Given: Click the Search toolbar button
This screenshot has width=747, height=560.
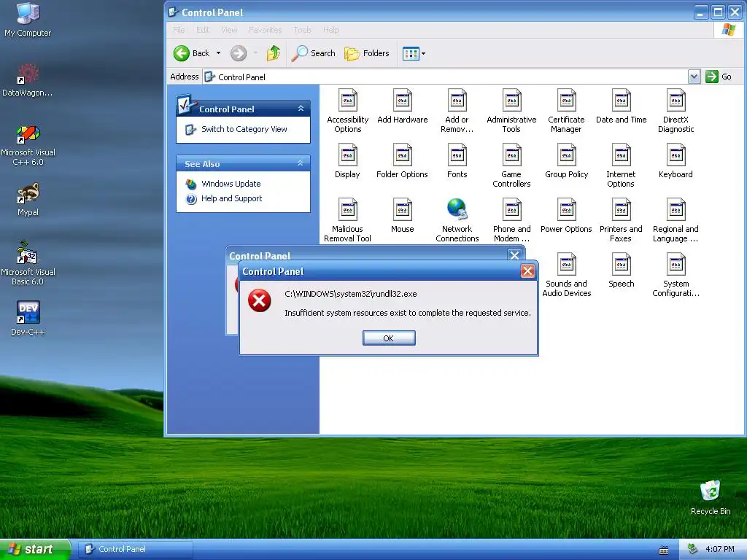Looking at the screenshot, I should tap(314, 53).
